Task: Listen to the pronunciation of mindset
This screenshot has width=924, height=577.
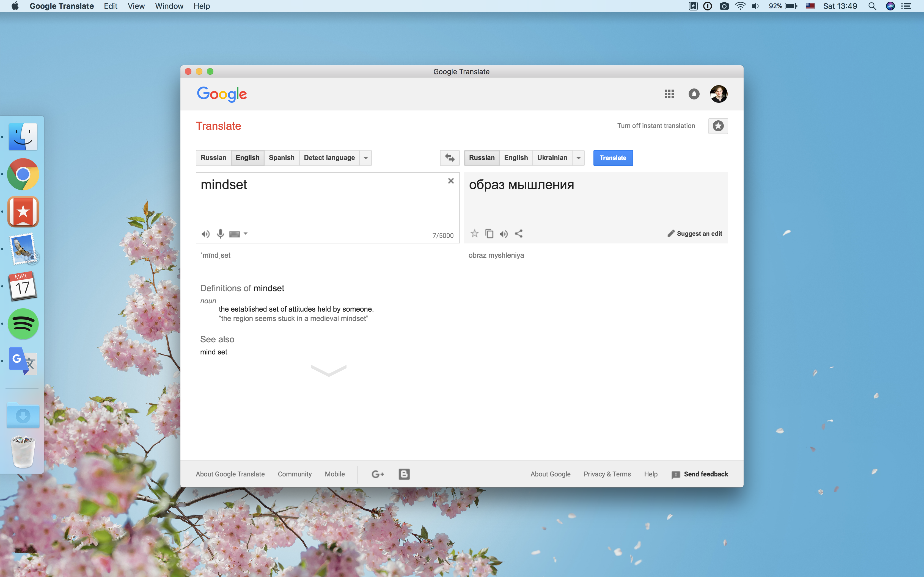Action: click(205, 234)
